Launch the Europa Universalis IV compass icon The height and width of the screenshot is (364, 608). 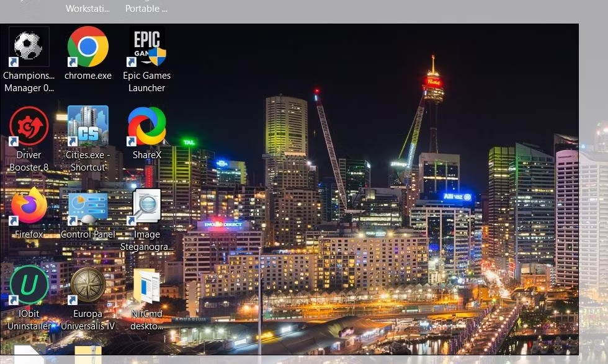click(88, 285)
